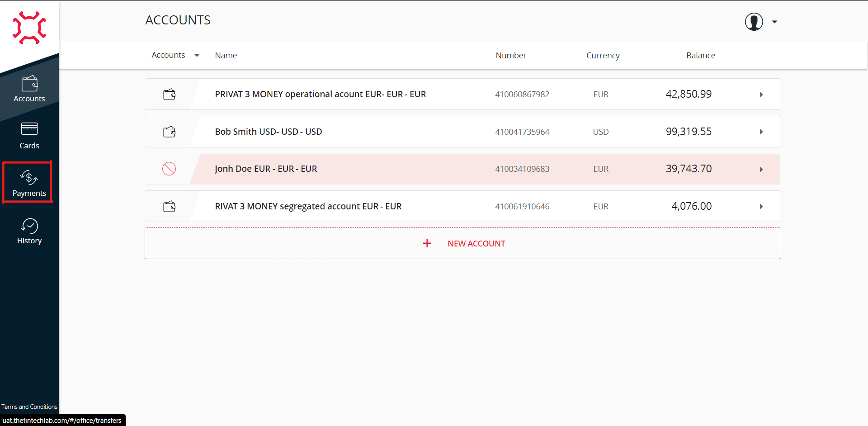
Task: Open the Accounts filter dropdown
Action: (x=176, y=55)
